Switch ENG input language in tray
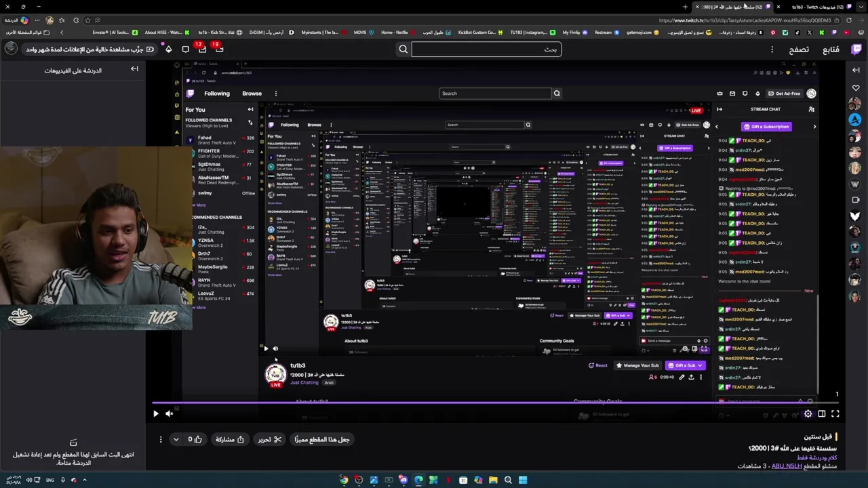868x488 pixels. pos(50,480)
